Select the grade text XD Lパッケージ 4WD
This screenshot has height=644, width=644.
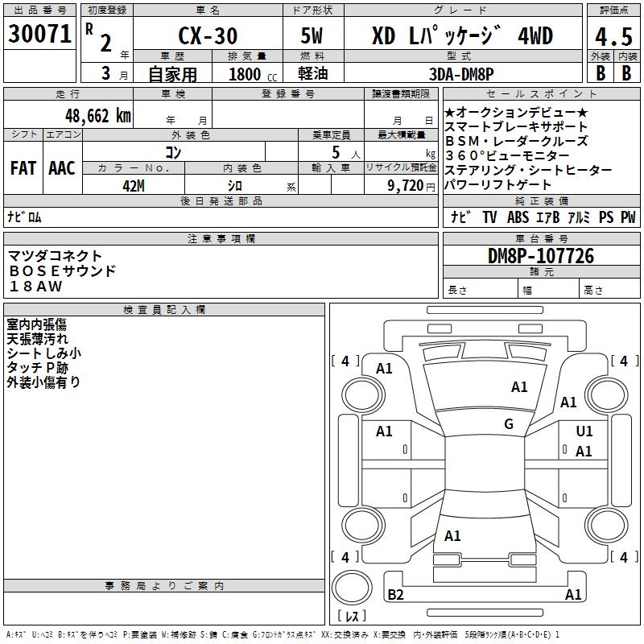(462, 35)
